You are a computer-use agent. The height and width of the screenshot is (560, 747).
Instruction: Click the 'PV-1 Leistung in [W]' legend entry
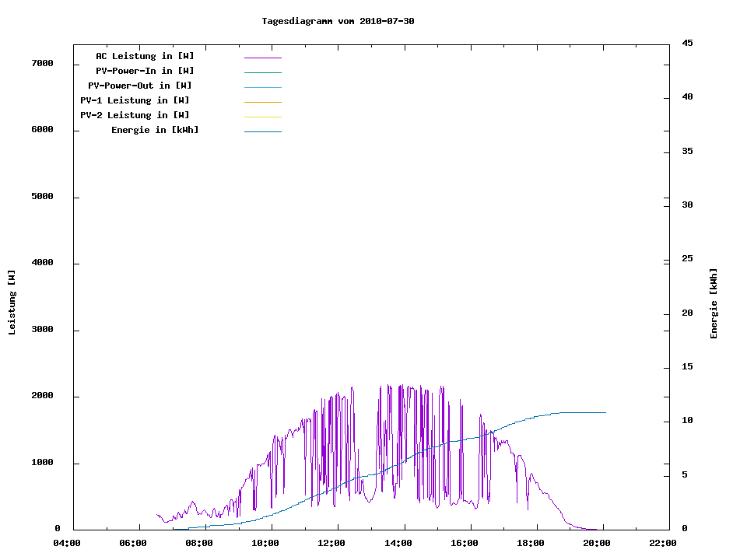click(x=135, y=100)
